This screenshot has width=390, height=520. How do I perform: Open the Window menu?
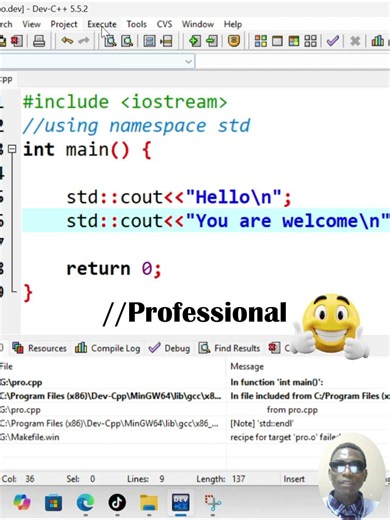(198, 24)
